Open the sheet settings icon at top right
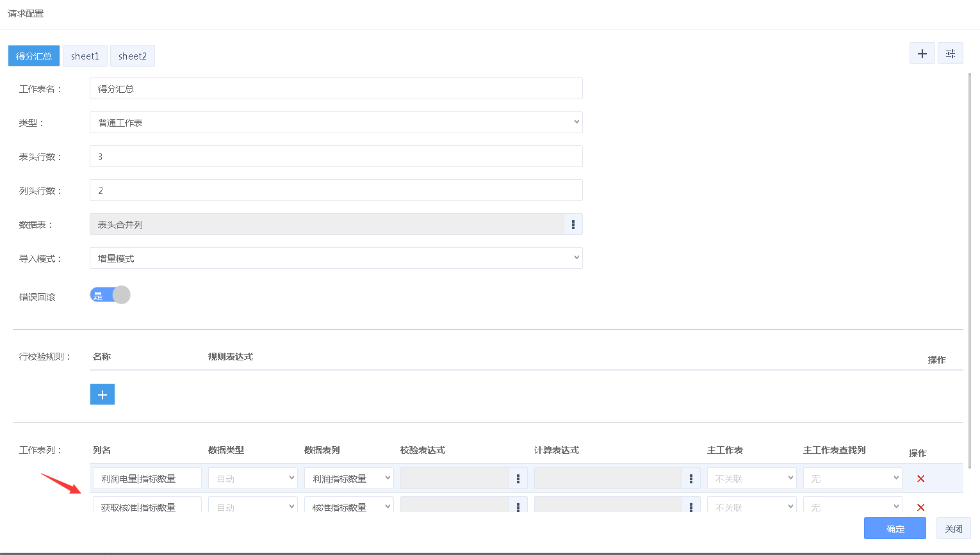Image resolution: width=980 pixels, height=555 pixels. (x=951, y=54)
